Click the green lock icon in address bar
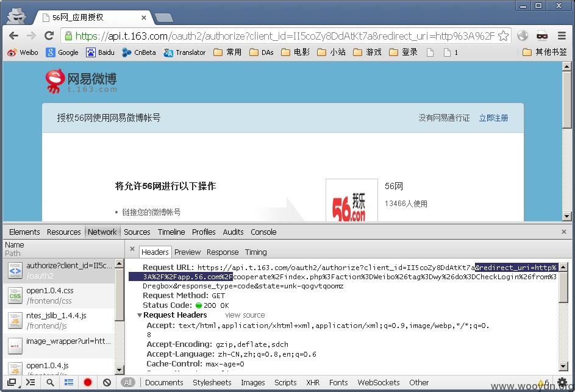 (68, 35)
